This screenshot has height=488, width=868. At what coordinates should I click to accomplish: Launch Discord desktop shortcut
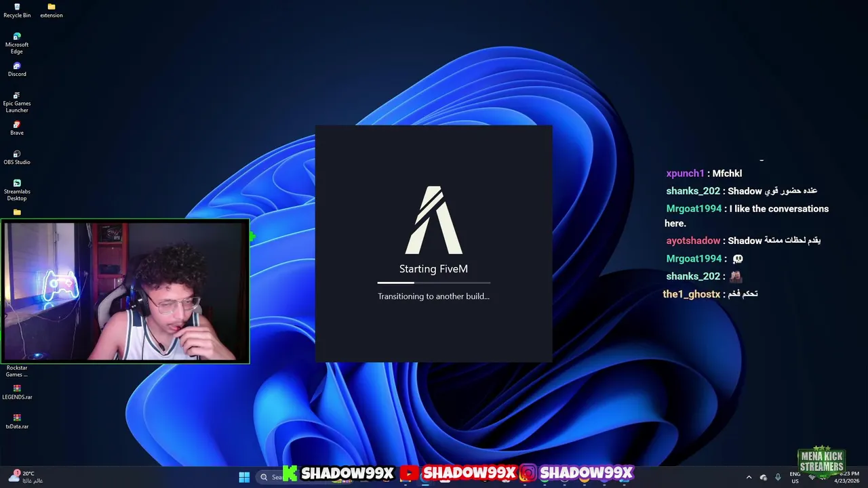(17, 69)
